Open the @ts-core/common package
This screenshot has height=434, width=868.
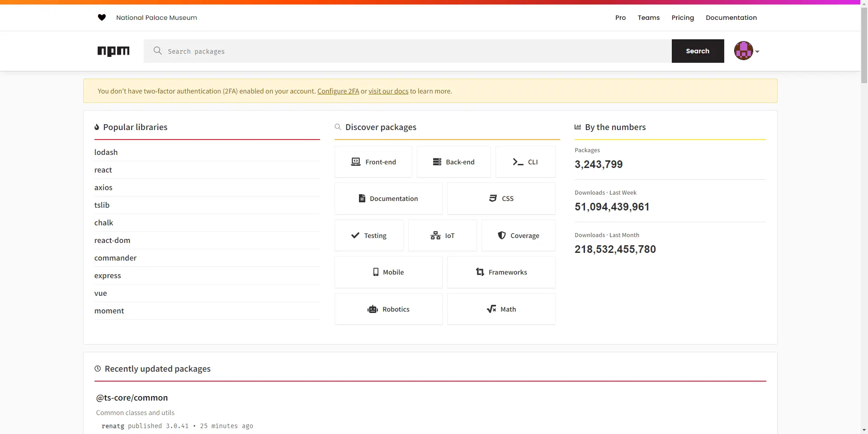pos(132,397)
